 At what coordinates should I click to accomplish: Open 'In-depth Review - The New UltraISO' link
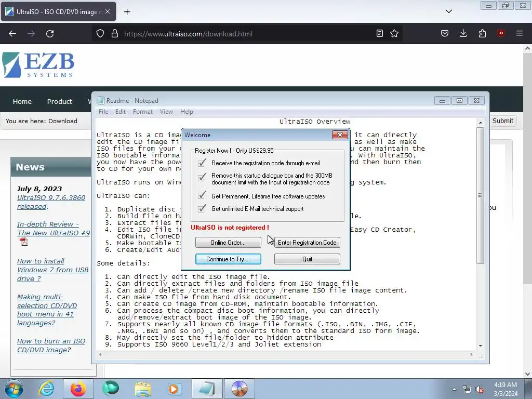54,229
